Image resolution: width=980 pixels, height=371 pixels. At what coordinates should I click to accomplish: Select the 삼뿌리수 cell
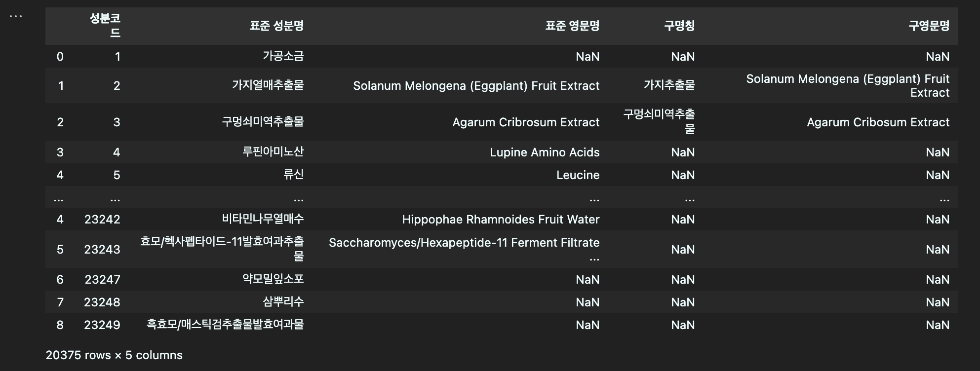283,302
